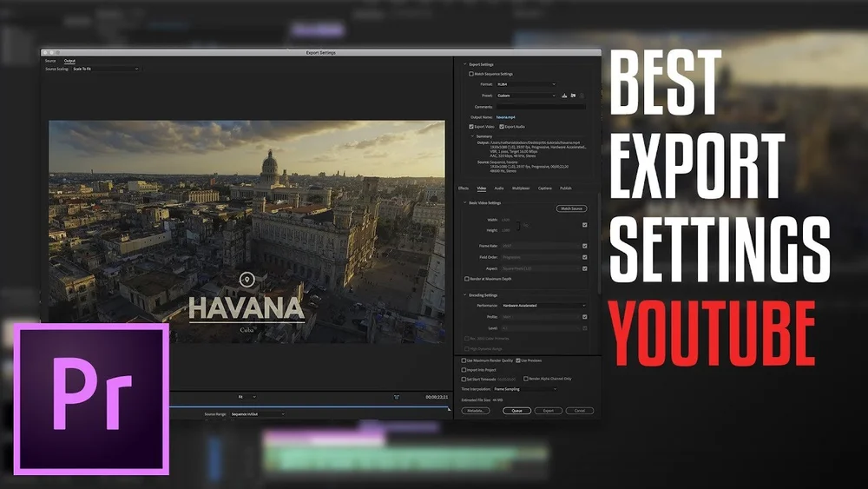The width and height of the screenshot is (868, 489).
Task: Switch to the Source tab
Action: [x=50, y=61]
